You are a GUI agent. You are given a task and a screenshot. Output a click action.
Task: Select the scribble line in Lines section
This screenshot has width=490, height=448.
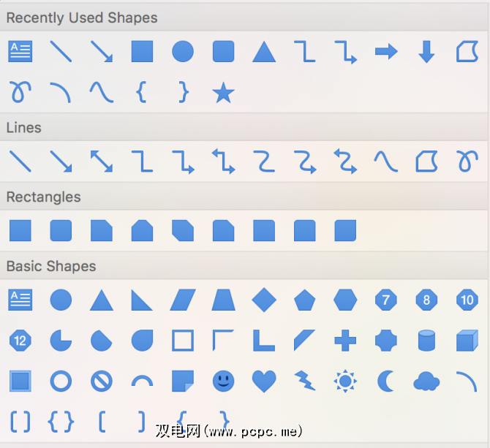point(467,161)
